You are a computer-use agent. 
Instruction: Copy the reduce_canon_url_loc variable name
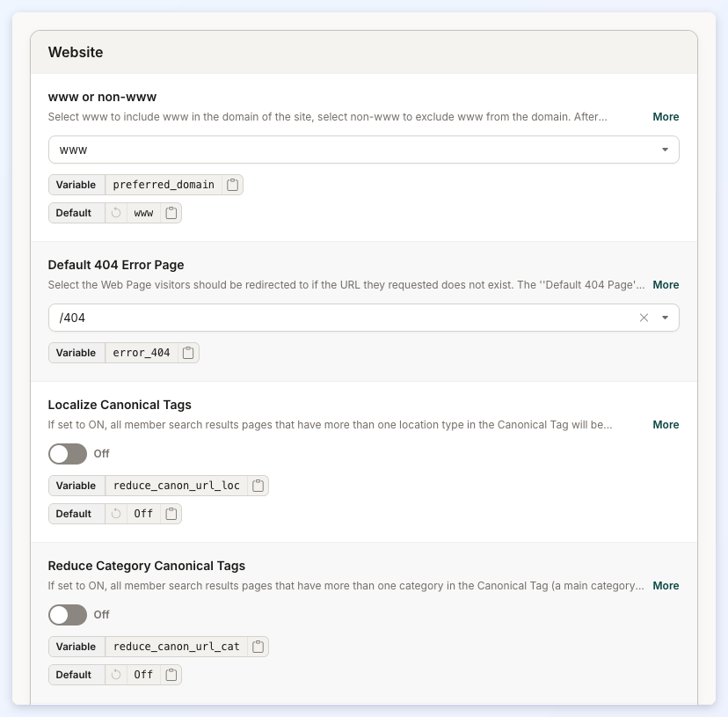258,486
